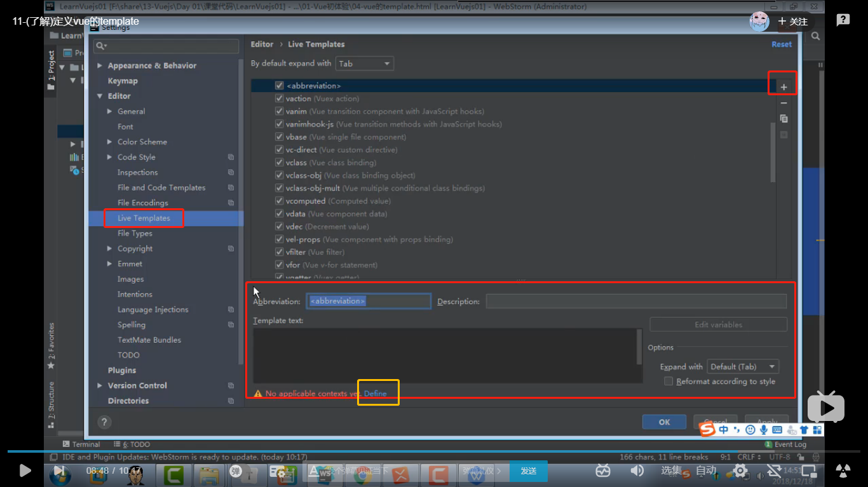Uncheck the vcomputed template checkbox
Image resolution: width=868 pixels, height=487 pixels.
pyautogui.click(x=279, y=201)
